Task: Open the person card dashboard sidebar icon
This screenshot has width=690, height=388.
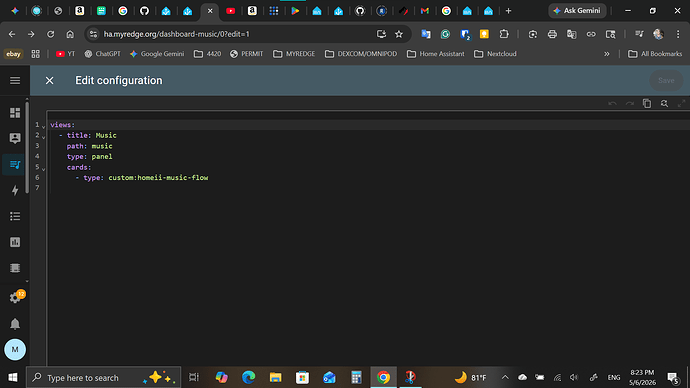Action: 15,139
